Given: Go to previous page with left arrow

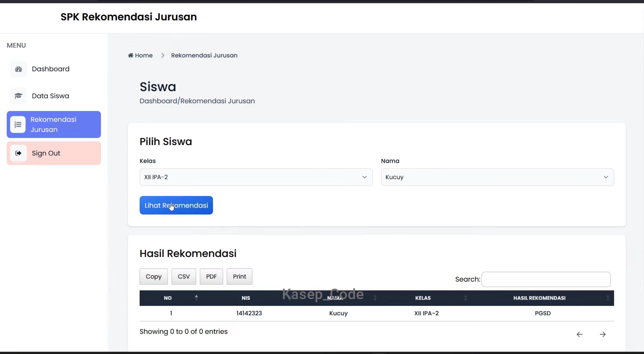Looking at the screenshot, I should 579,334.
